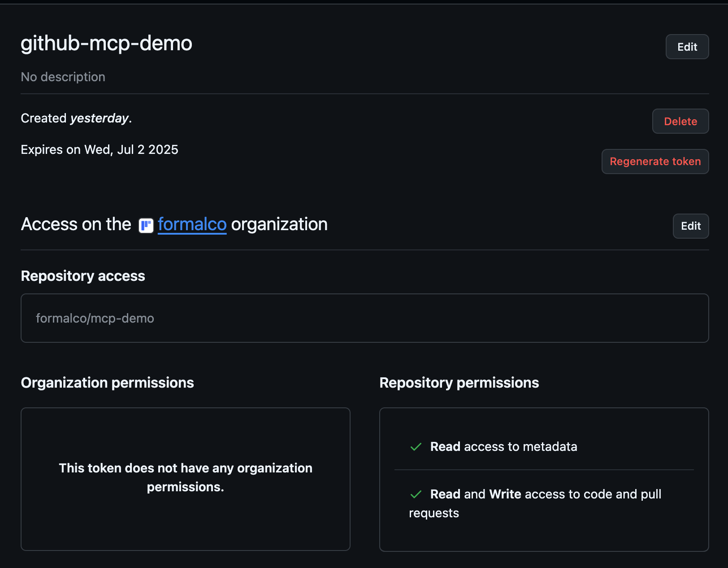This screenshot has width=728, height=568.
Task: Select the formalco/mcp-demo repository entry
Action: tap(95, 318)
